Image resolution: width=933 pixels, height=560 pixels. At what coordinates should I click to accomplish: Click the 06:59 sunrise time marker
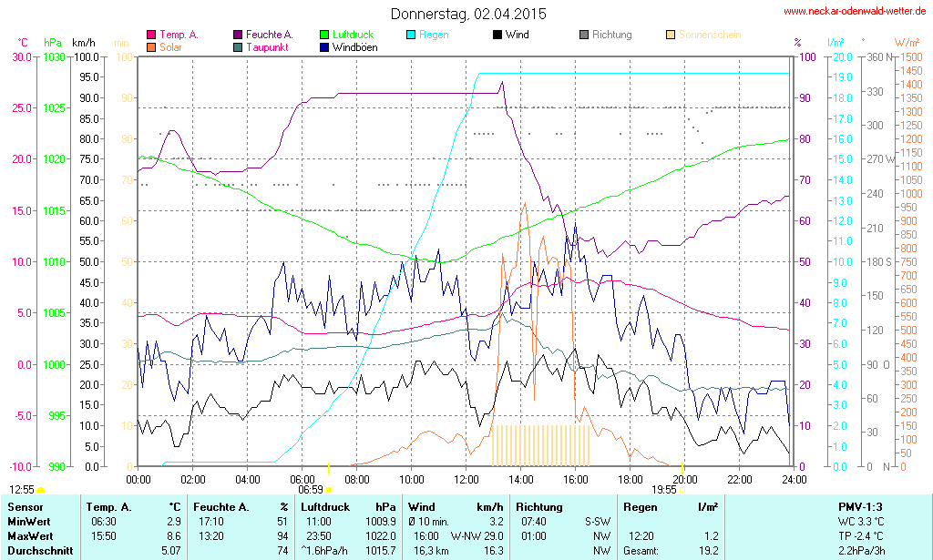coord(311,489)
